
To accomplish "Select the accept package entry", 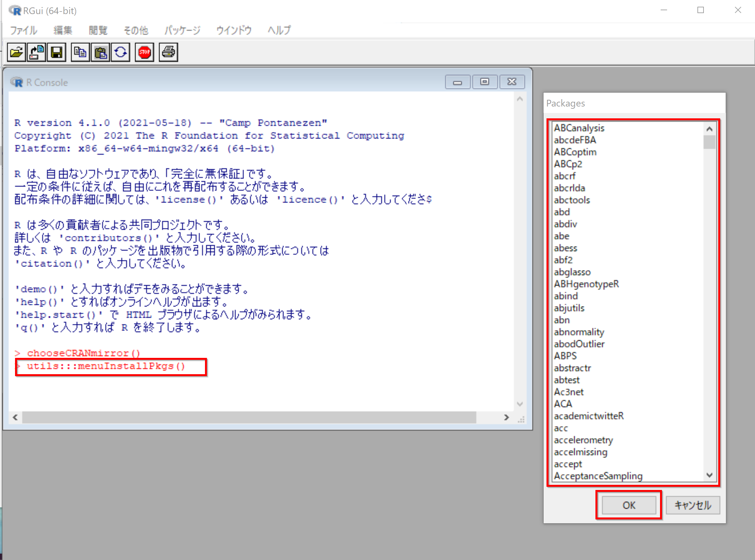I will click(x=628, y=464).
